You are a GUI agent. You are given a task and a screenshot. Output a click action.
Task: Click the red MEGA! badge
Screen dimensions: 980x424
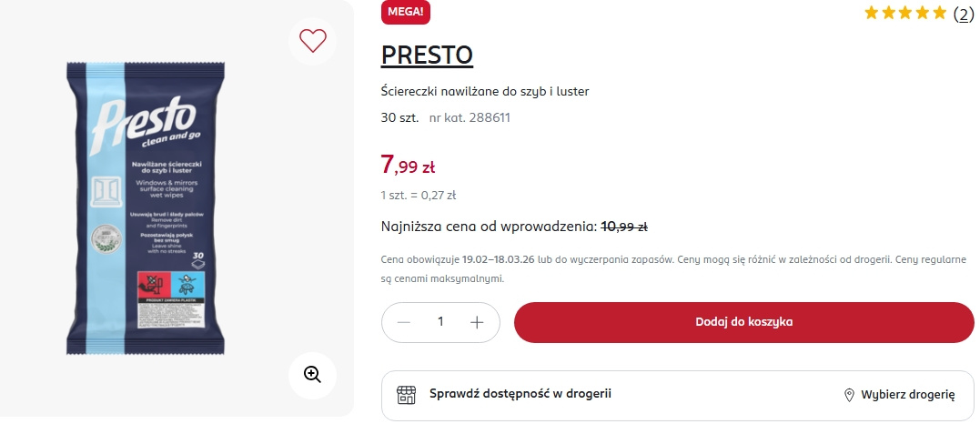tap(404, 12)
